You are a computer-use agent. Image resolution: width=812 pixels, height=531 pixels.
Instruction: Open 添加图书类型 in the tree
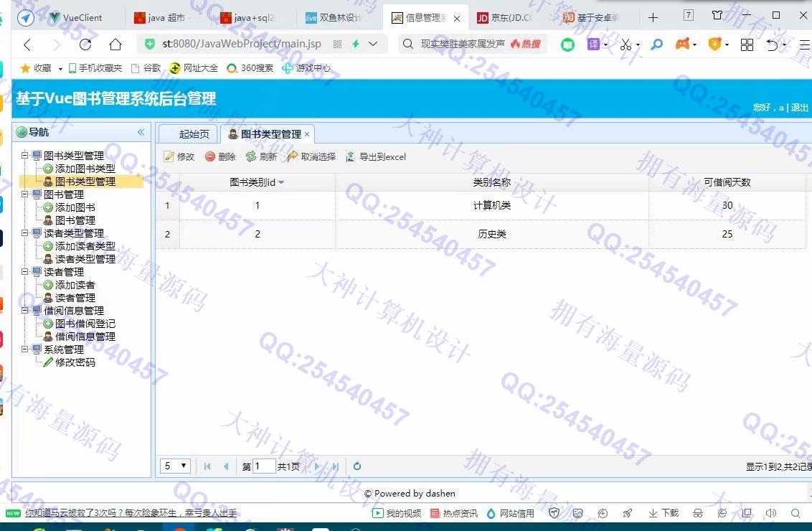85,169
